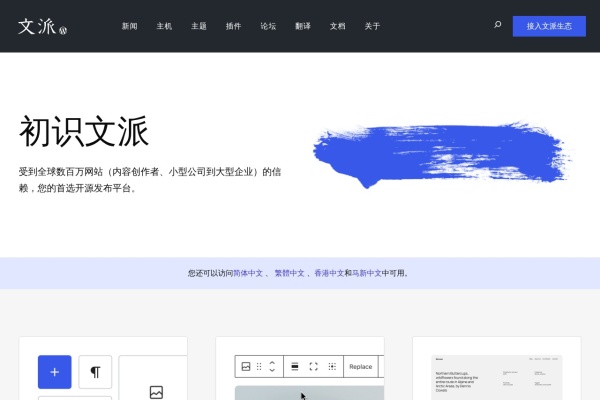Click the paragraph pilcrow icon
Viewport: 600px width, 400px height.
pos(95,372)
